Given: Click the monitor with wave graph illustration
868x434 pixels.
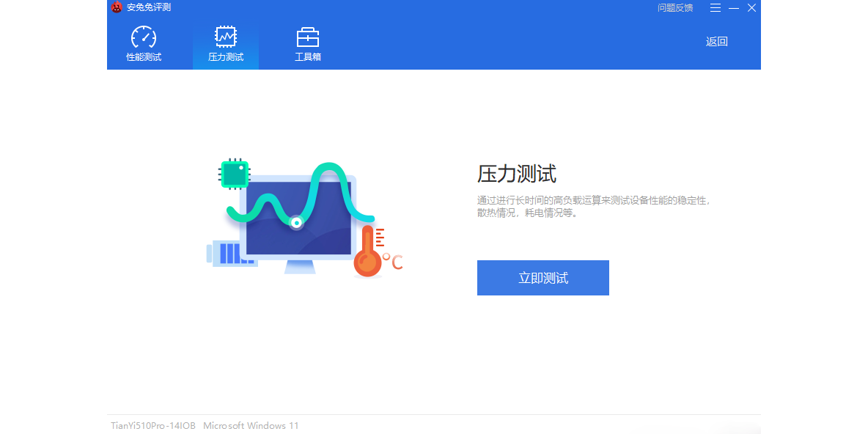Looking at the screenshot, I should [298, 220].
